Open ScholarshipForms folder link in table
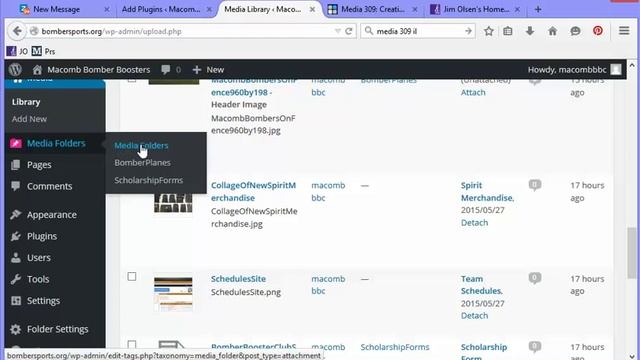This screenshot has width=640, height=360. 395,347
